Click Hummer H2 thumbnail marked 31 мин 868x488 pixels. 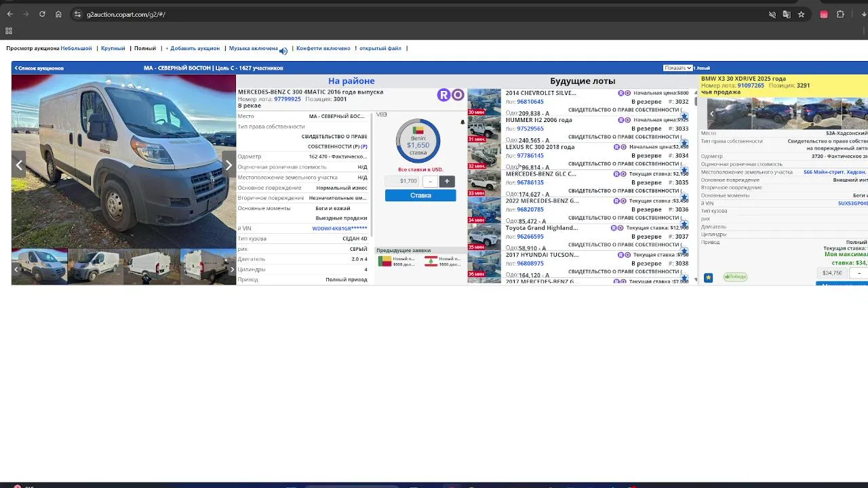(x=484, y=129)
